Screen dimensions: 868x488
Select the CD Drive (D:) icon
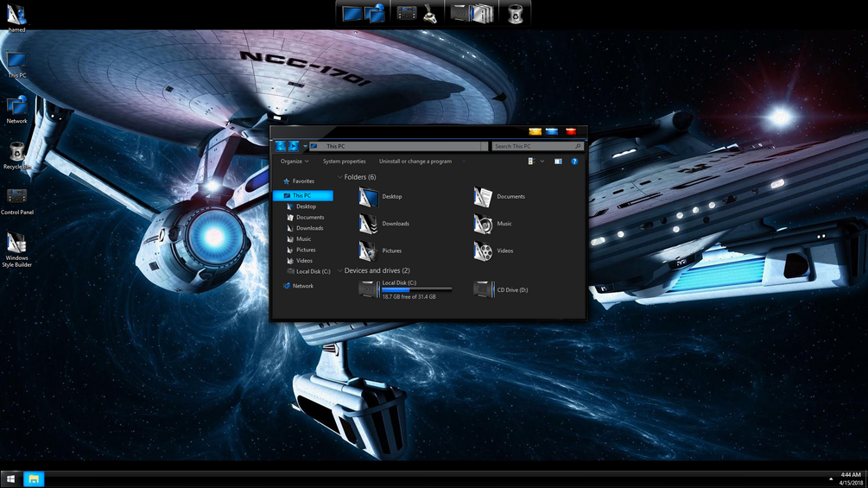pyautogui.click(x=484, y=289)
